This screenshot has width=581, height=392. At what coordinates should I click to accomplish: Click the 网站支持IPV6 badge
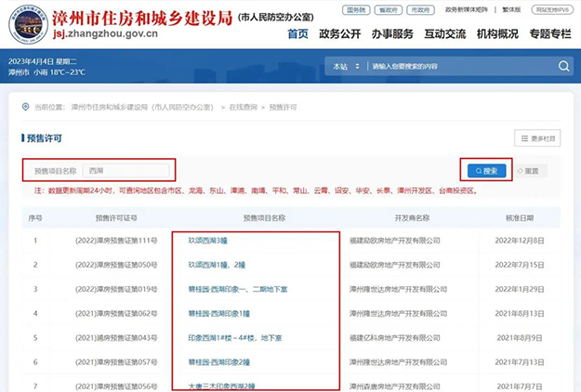552,10
